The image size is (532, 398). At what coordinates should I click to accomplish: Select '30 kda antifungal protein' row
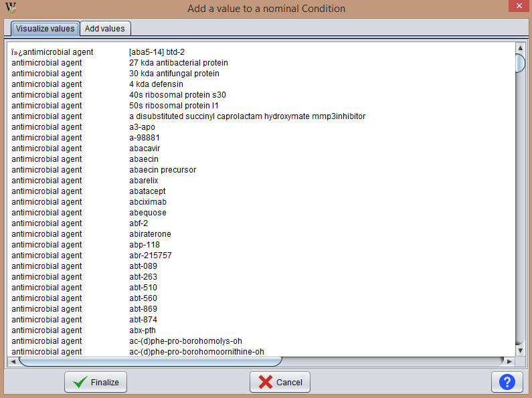[x=174, y=73]
